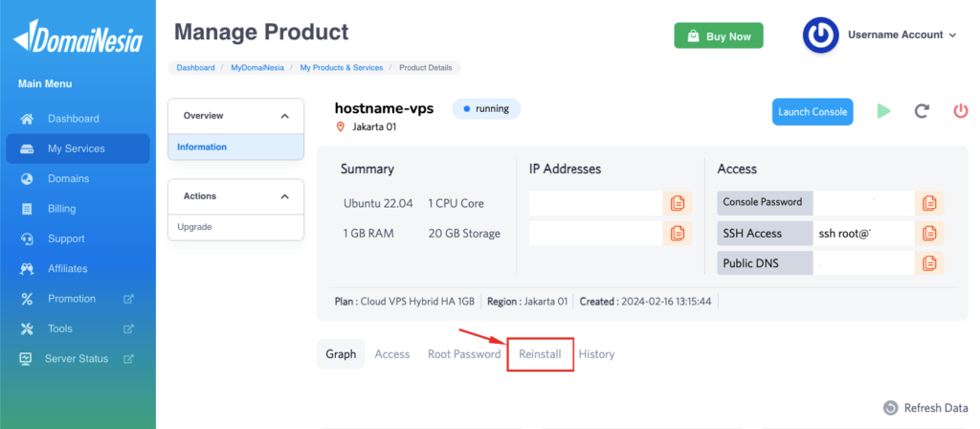Click external link icon beside Tools
The image size is (980, 429).
click(129, 329)
